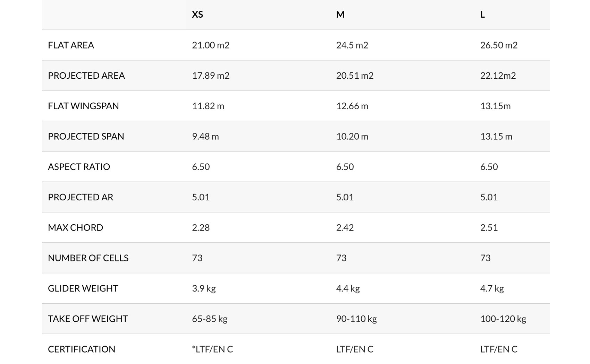Click the NUMBER OF CELLS row label

coord(88,258)
